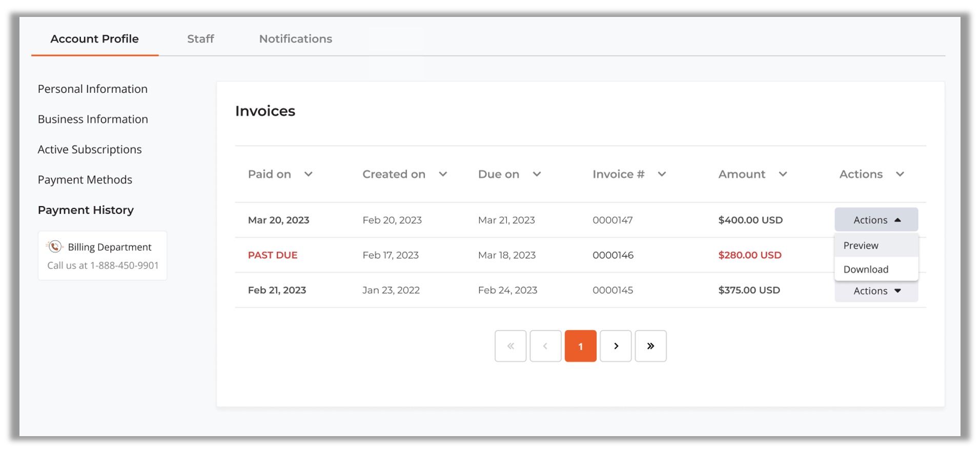Select page 1 in pagination

coord(580,346)
